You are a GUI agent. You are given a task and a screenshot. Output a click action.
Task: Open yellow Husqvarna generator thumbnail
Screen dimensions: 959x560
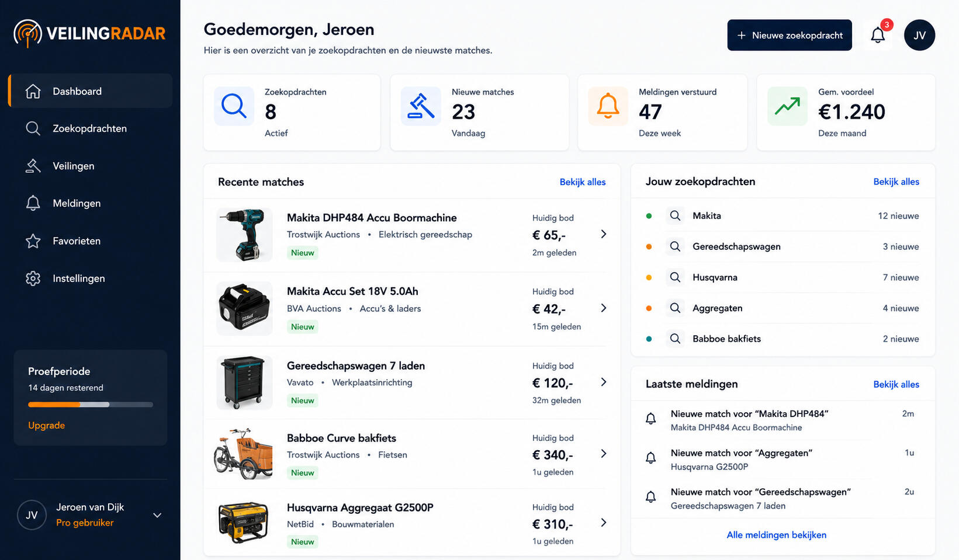coord(244,523)
